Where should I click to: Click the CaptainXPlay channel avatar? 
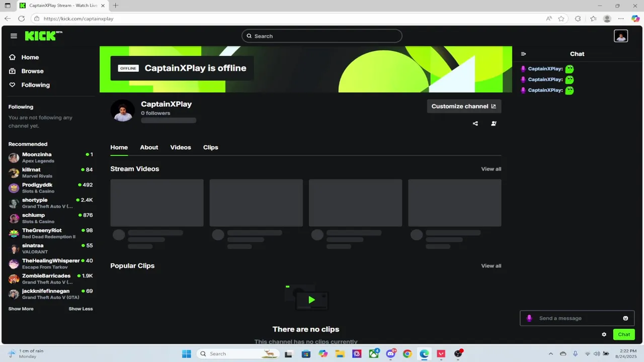pos(123,111)
